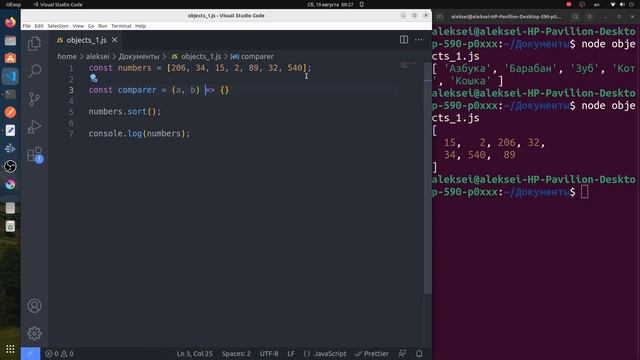Open the Run and Debug view
This screenshot has height=360, width=640.
34,127
